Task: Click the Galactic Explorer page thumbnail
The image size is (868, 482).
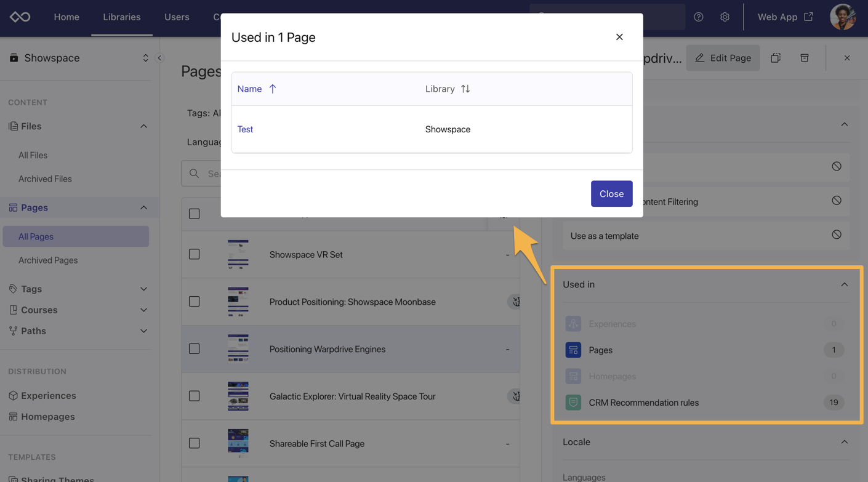Action: pyautogui.click(x=238, y=396)
